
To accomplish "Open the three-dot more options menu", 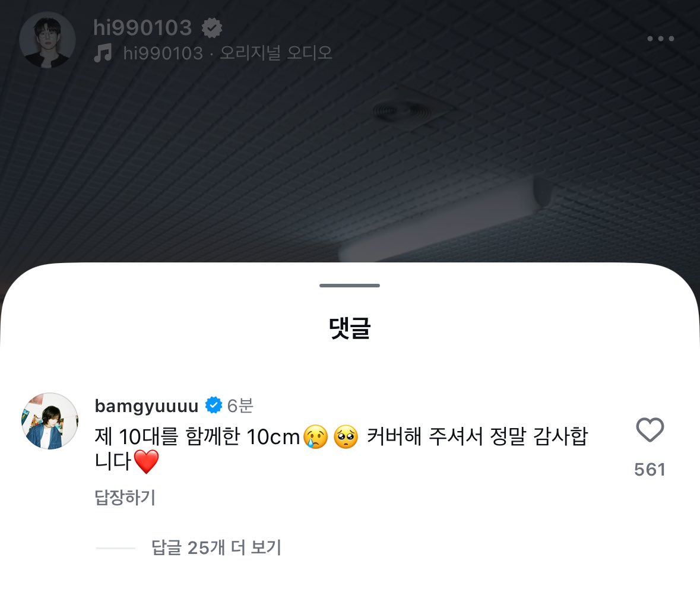I will click(661, 39).
